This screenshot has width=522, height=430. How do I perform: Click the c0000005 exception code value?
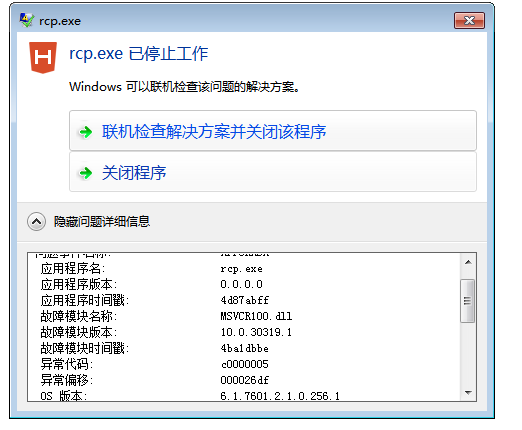245,364
